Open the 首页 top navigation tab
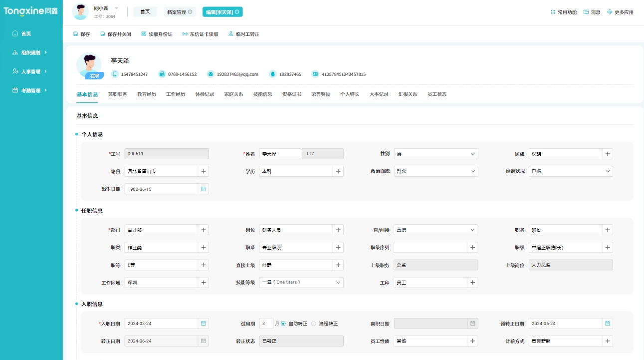 145,12
